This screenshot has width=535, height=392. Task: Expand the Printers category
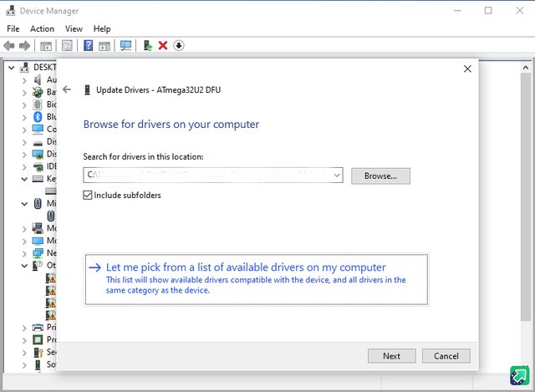24,328
